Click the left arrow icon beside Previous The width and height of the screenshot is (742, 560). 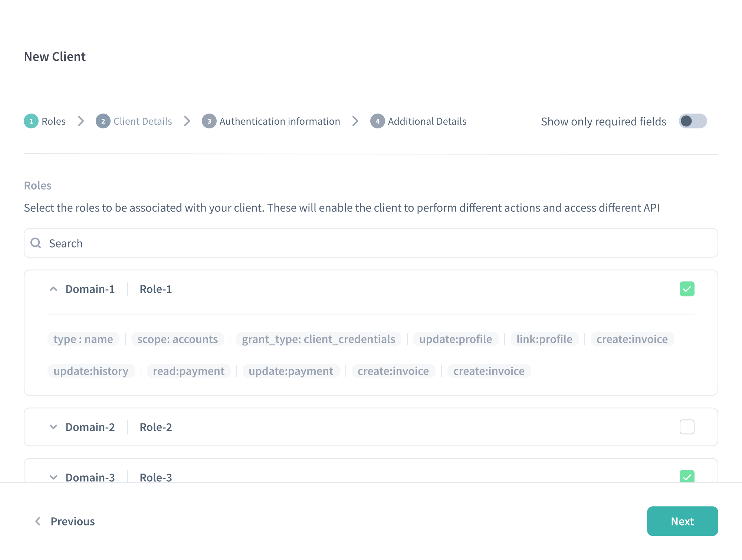click(37, 521)
